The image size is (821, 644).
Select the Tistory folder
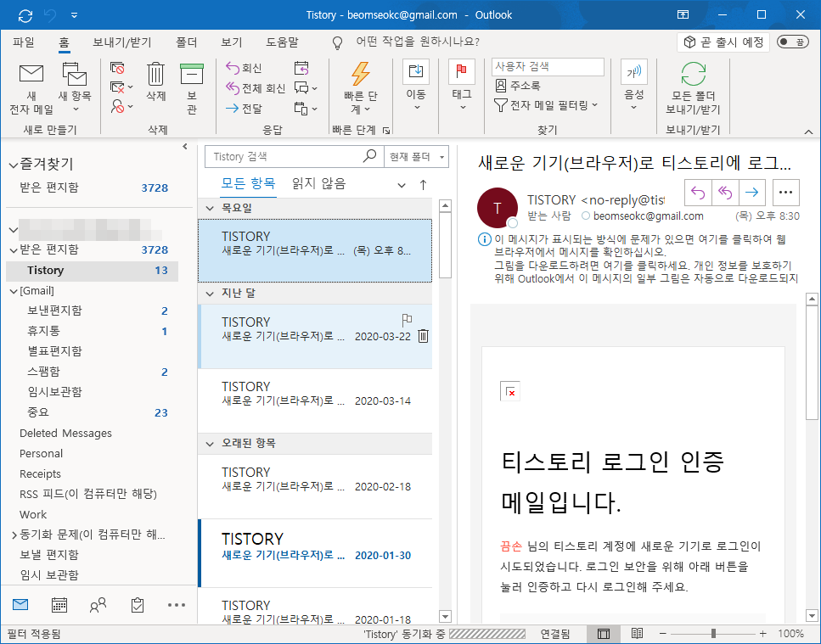tap(93, 271)
